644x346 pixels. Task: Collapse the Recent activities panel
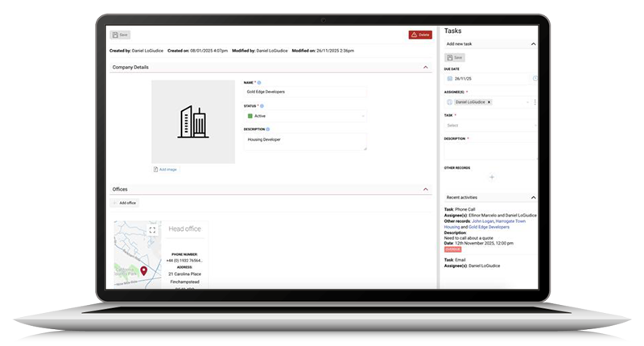[533, 197]
